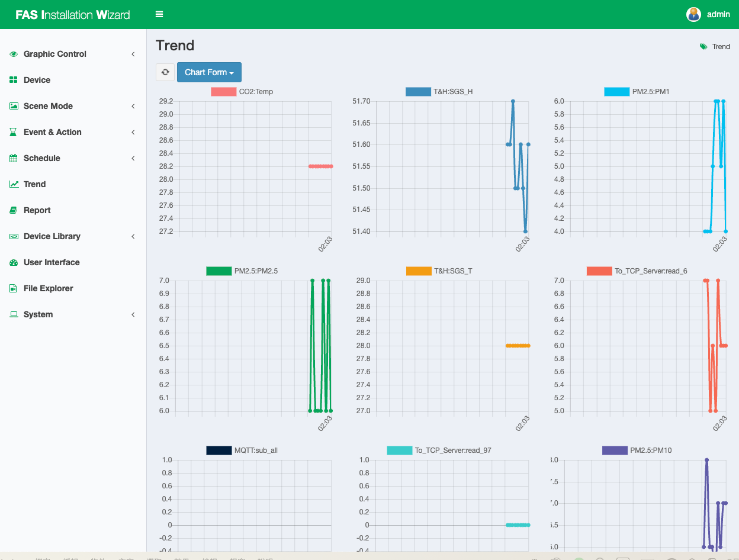Open the Chart Form dropdown
This screenshot has height=560, width=739.
[x=209, y=72]
